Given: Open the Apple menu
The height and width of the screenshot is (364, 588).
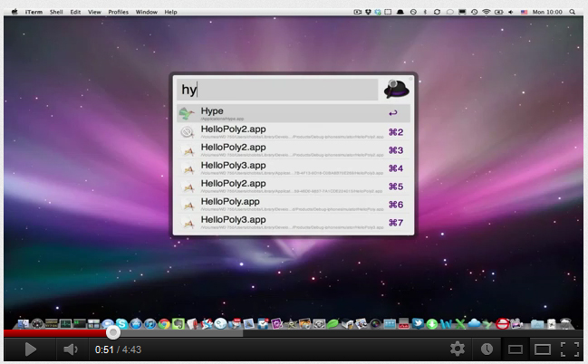Looking at the screenshot, I should pos(14,12).
